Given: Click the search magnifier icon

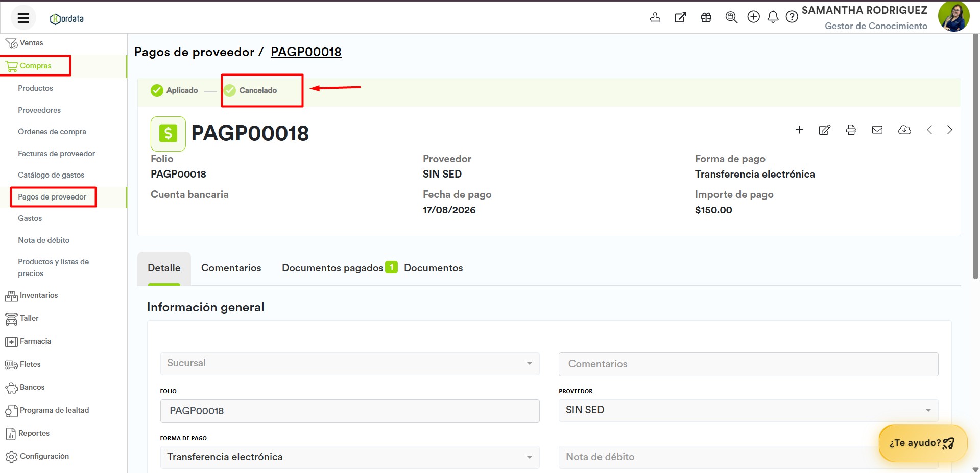Looking at the screenshot, I should click(x=731, y=17).
